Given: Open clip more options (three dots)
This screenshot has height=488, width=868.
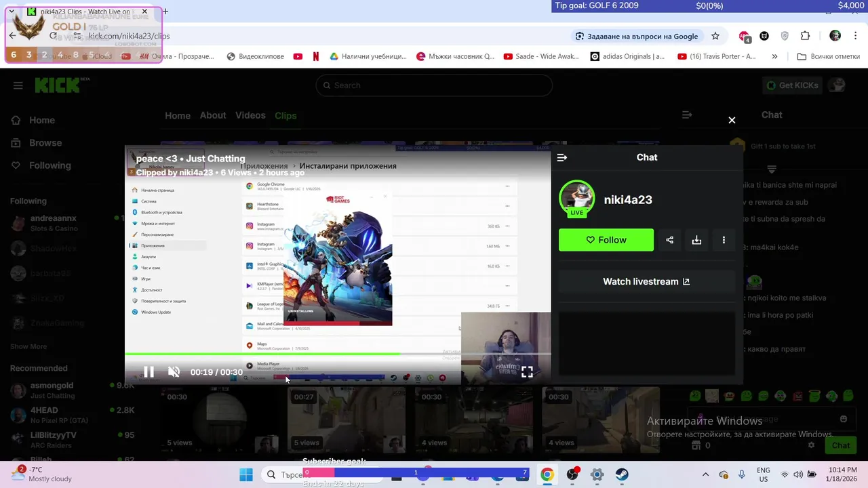Looking at the screenshot, I should coord(724,240).
